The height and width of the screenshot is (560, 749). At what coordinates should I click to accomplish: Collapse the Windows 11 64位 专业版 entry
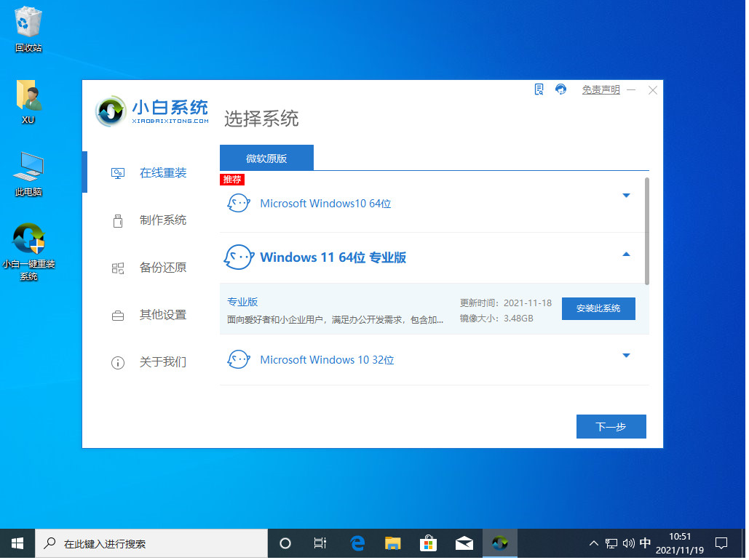pos(626,255)
